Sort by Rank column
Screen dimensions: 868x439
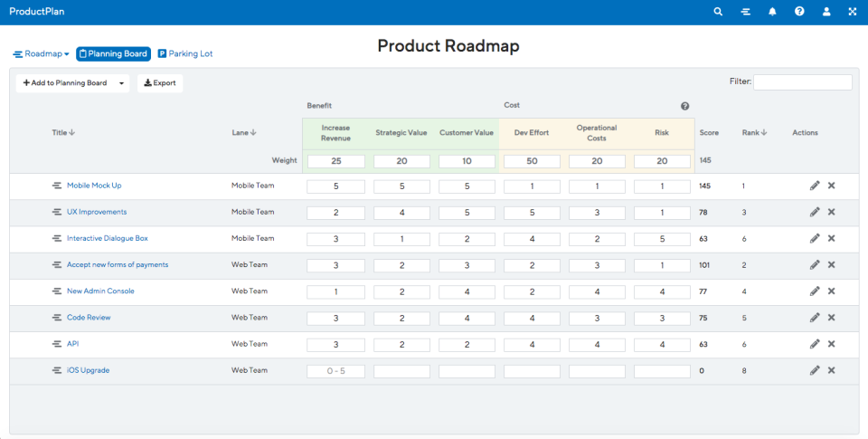[x=754, y=132]
